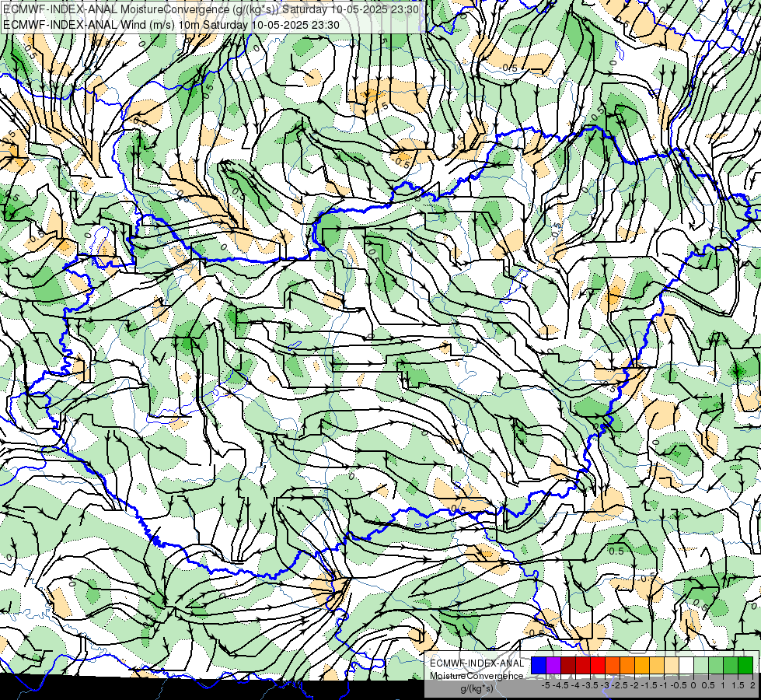Viewport: 761px width, 700px height.
Task: Pick the bright red swatch between -3.5 and -3
Action: [x=598, y=666]
